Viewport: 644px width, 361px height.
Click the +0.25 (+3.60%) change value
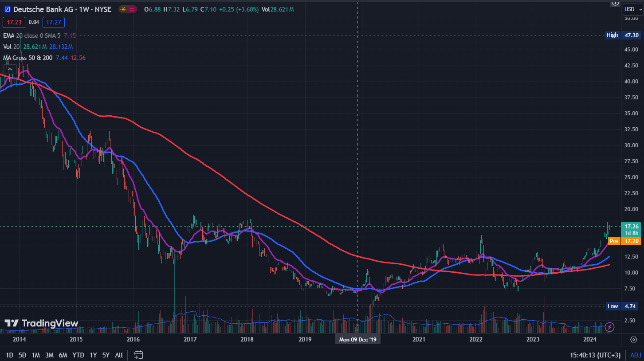(x=239, y=9)
